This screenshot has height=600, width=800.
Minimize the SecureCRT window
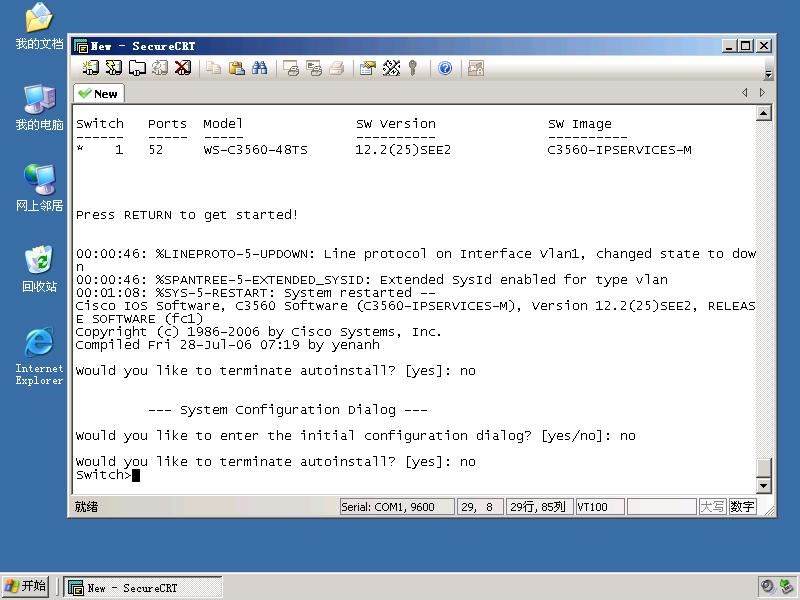(730, 46)
